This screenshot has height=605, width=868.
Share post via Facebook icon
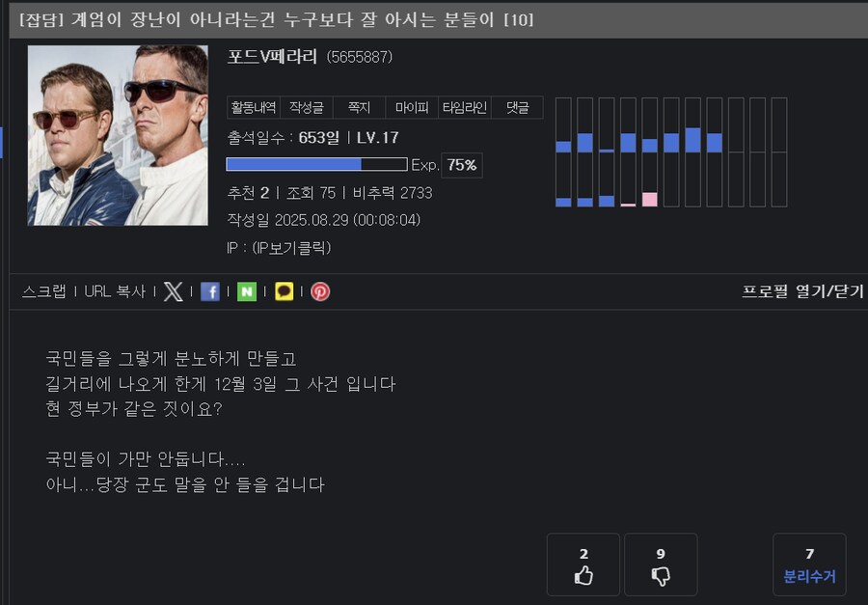point(209,291)
